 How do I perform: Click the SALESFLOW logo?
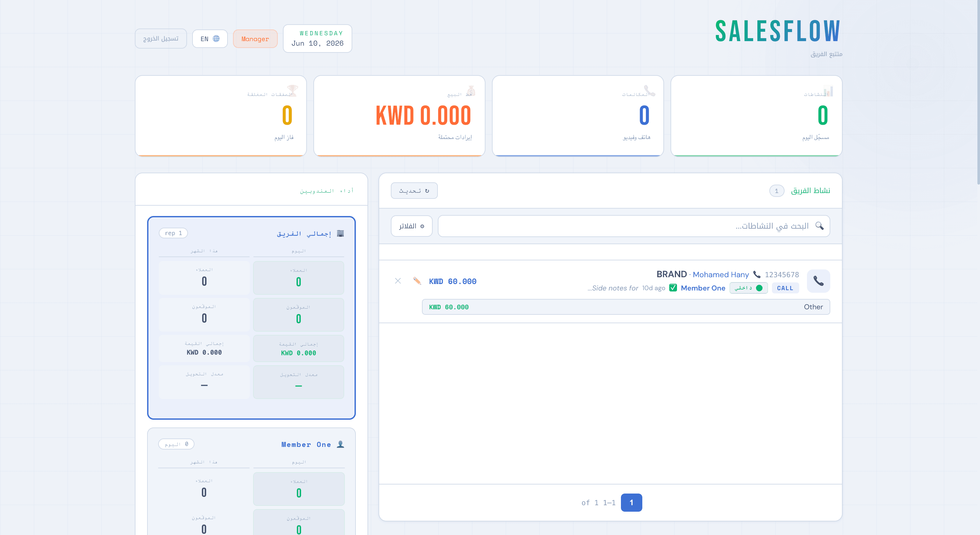[777, 31]
